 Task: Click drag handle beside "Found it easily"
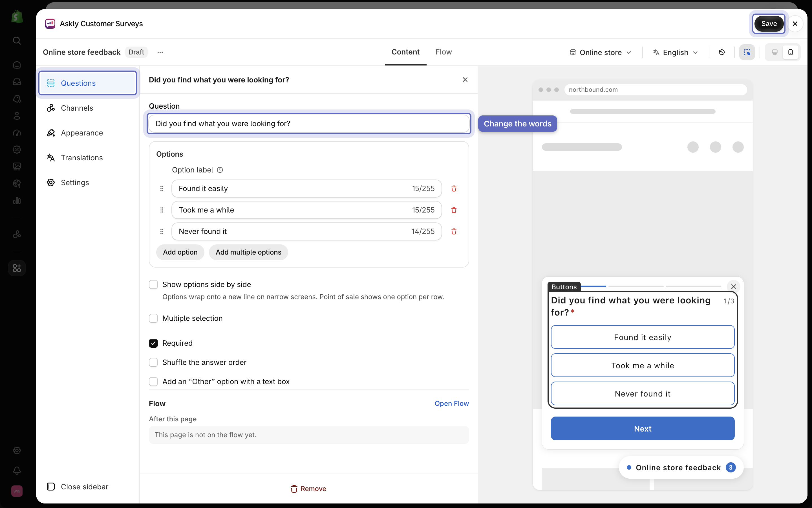[x=162, y=189]
